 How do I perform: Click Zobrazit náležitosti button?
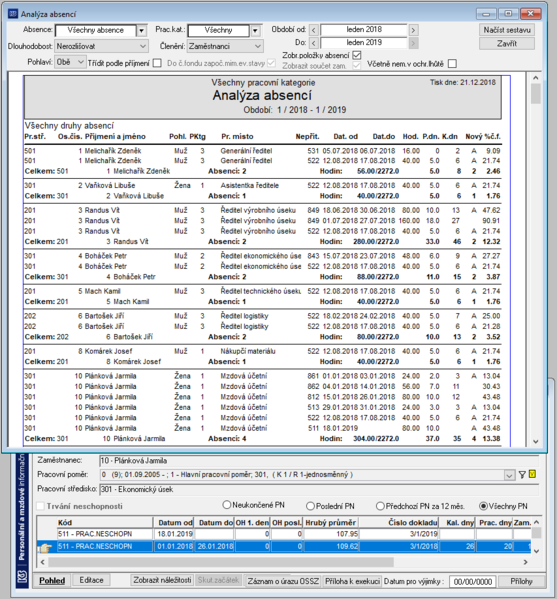(162, 580)
